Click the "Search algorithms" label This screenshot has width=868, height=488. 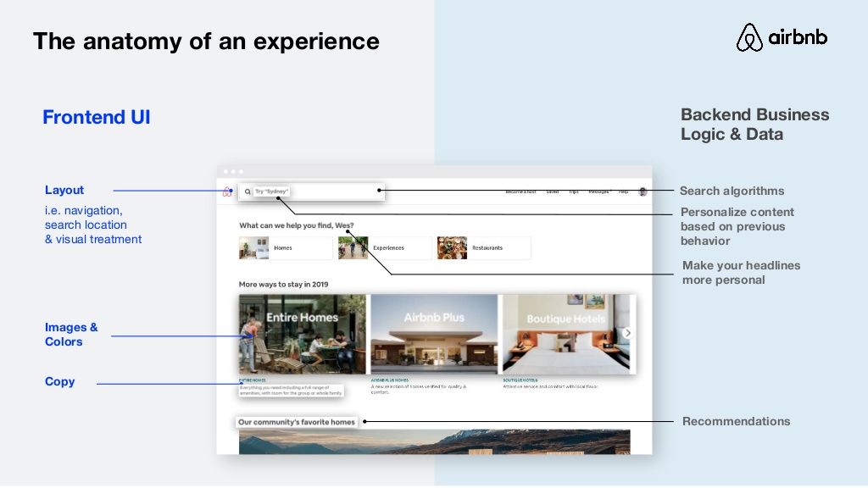click(x=732, y=191)
